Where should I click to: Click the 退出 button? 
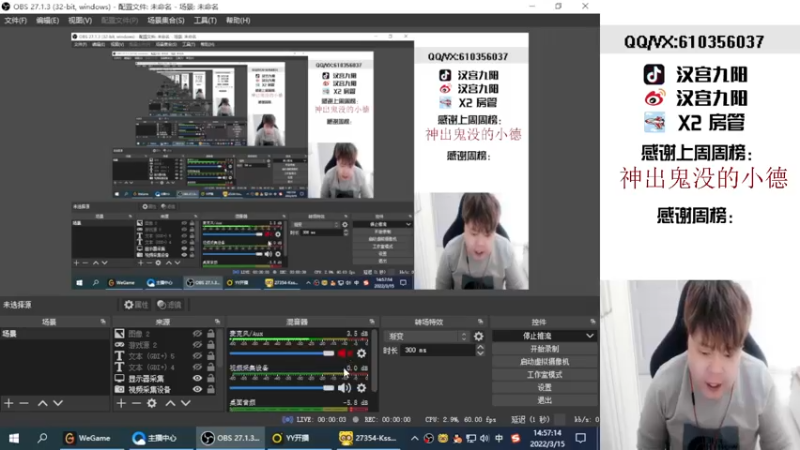click(x=544, y=400)
